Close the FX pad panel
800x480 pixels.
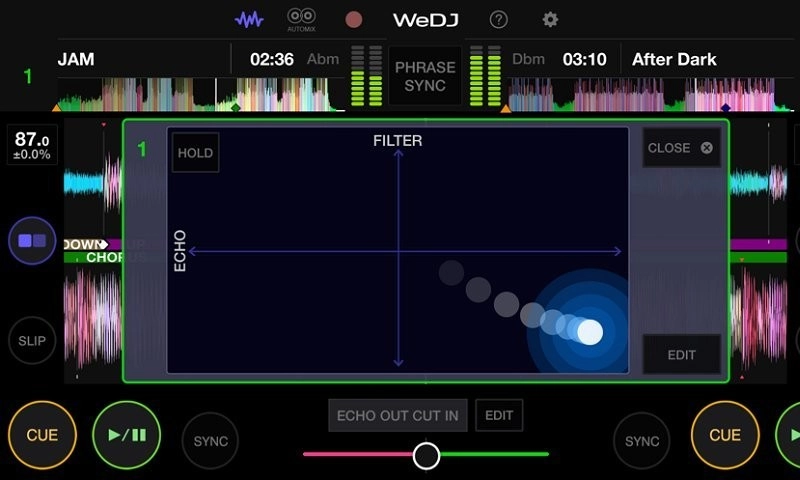tap(680, 148)
